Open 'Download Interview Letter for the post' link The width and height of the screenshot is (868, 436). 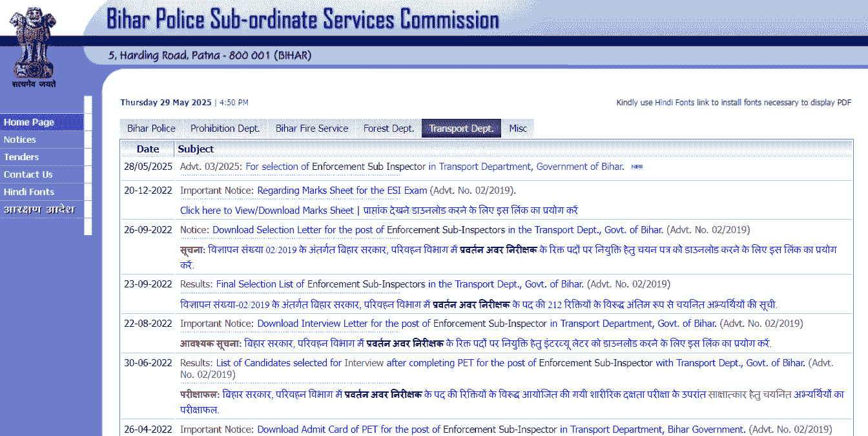487,324
